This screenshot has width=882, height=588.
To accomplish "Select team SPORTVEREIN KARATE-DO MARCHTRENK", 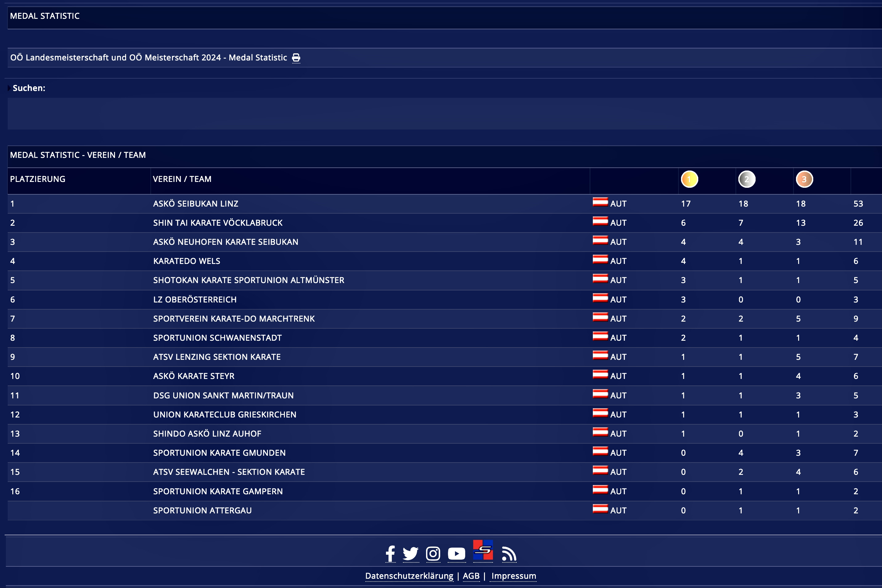I will [234, 319].
